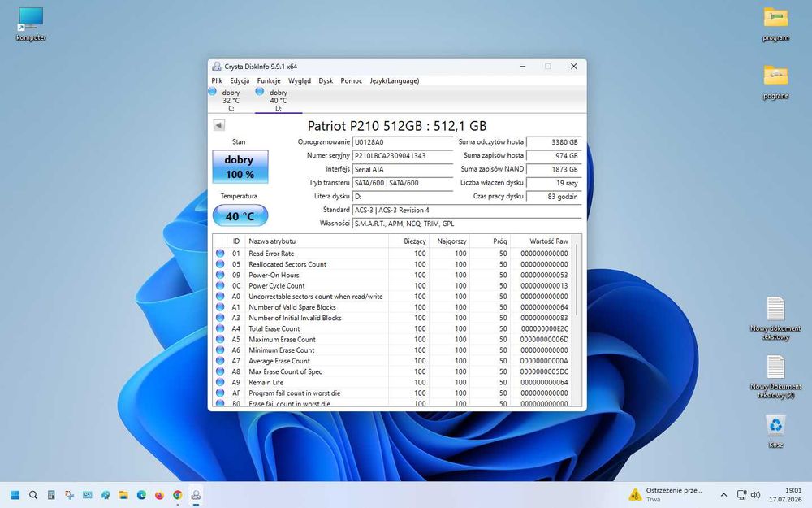
Task: Click the dobry 100 % health status button
Action: click(240, 167)
